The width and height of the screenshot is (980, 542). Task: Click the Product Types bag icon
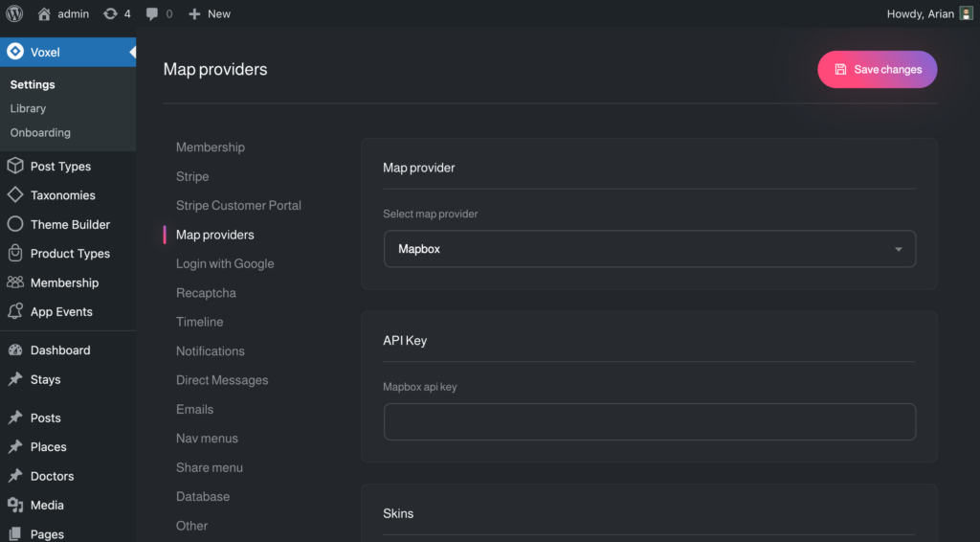click(x=14, y=253)
